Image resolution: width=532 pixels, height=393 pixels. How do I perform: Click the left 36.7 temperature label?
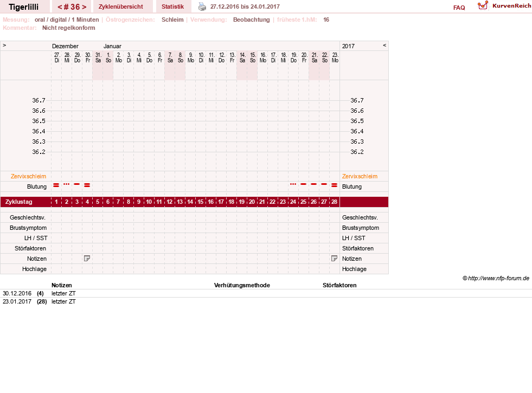tap(39, 100)
